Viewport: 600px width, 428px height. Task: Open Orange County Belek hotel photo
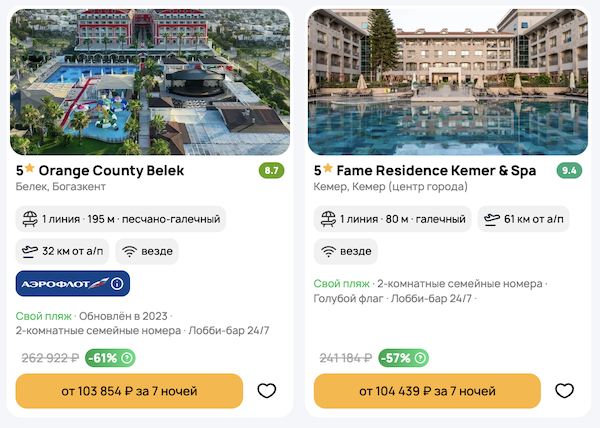click(149, 82)
